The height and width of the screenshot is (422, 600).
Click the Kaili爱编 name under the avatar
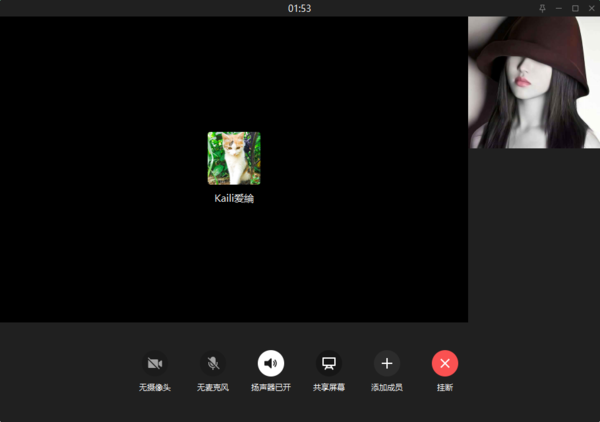[x=234, y=198]
